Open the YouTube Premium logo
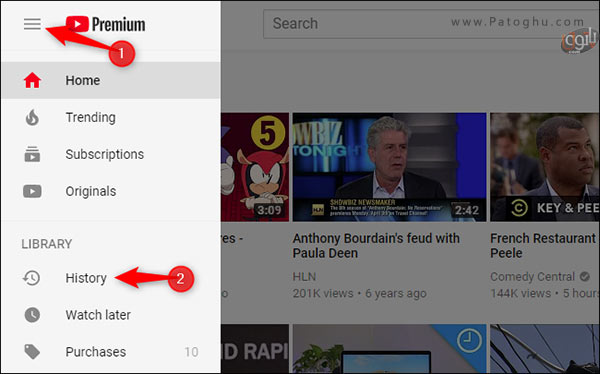The width and height of the screenshot is (600, 374). tap(106, 24)
